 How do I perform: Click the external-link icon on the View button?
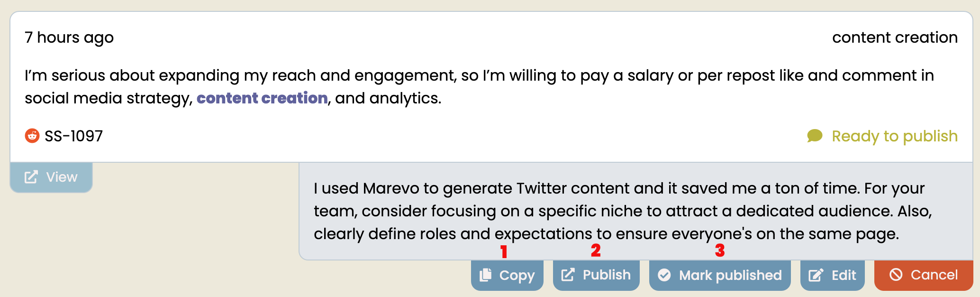pos(31,177)
